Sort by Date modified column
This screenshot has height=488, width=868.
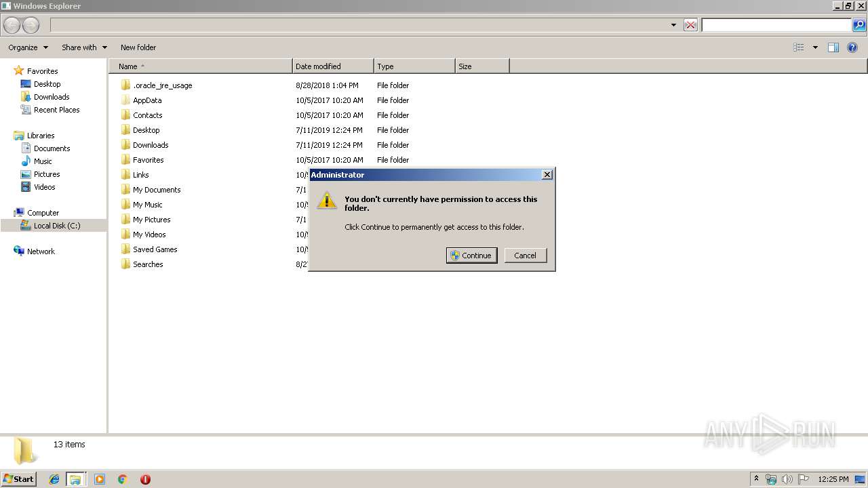333,66
